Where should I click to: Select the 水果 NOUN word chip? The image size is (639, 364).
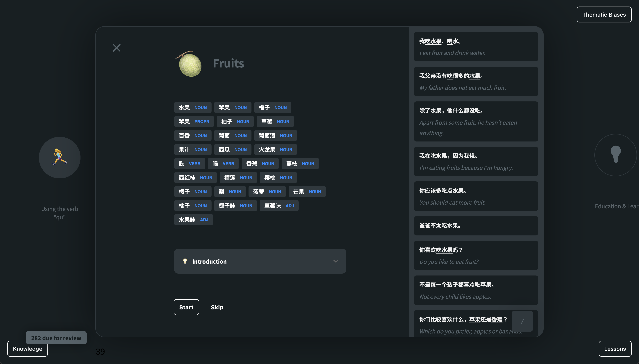[193, 108]
